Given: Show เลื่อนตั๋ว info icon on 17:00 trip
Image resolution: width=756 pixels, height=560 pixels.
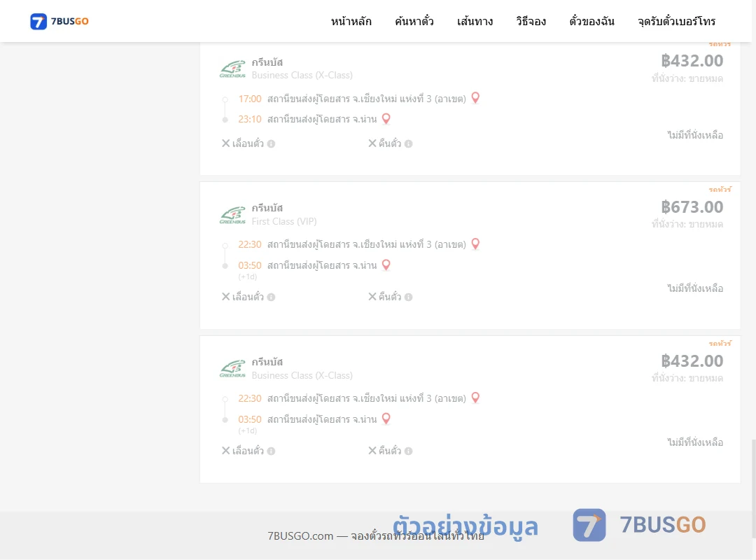Looking at the screenshot, I should (x=271, y=143).
